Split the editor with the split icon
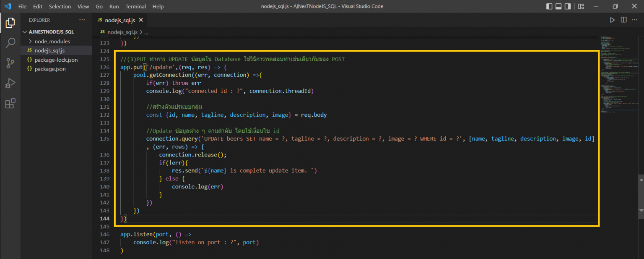The height and width of the screenshot is (259, 644). pyautogui.click(x=623, y=19)
